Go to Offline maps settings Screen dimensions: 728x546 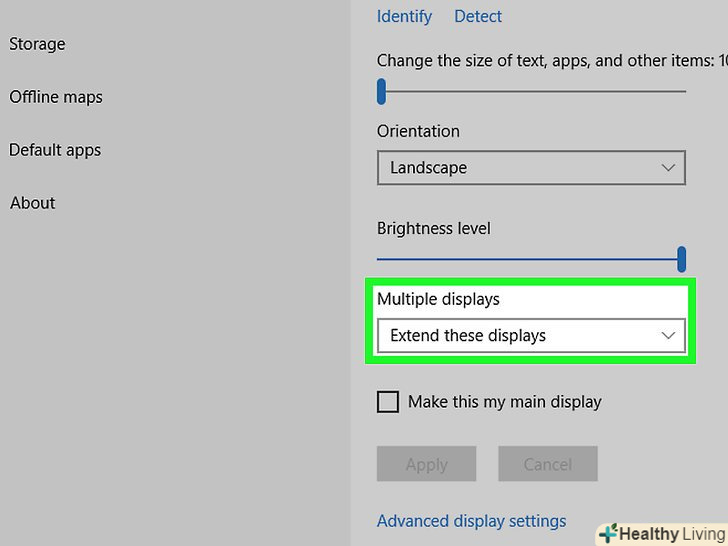pos(56,97)
